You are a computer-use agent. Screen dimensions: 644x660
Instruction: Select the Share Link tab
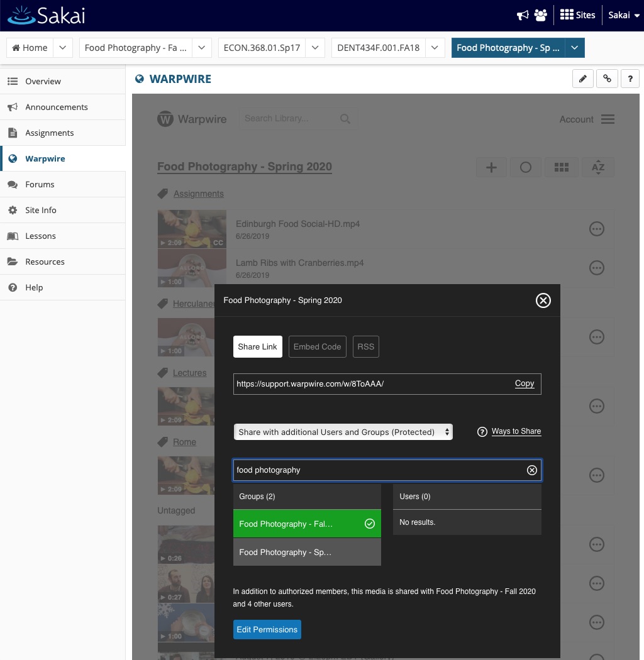[x=258, y=347]
